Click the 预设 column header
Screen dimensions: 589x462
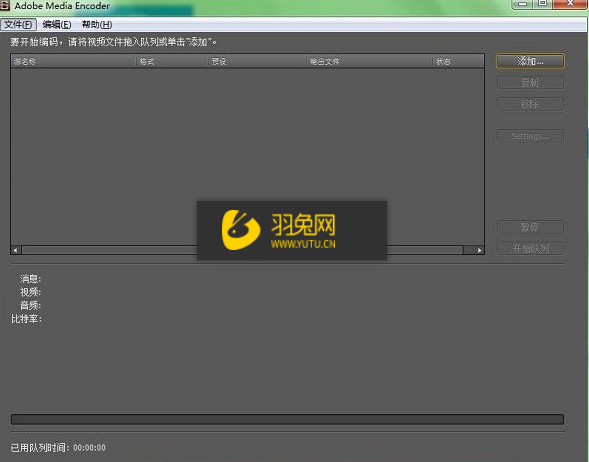pos(258,61)
